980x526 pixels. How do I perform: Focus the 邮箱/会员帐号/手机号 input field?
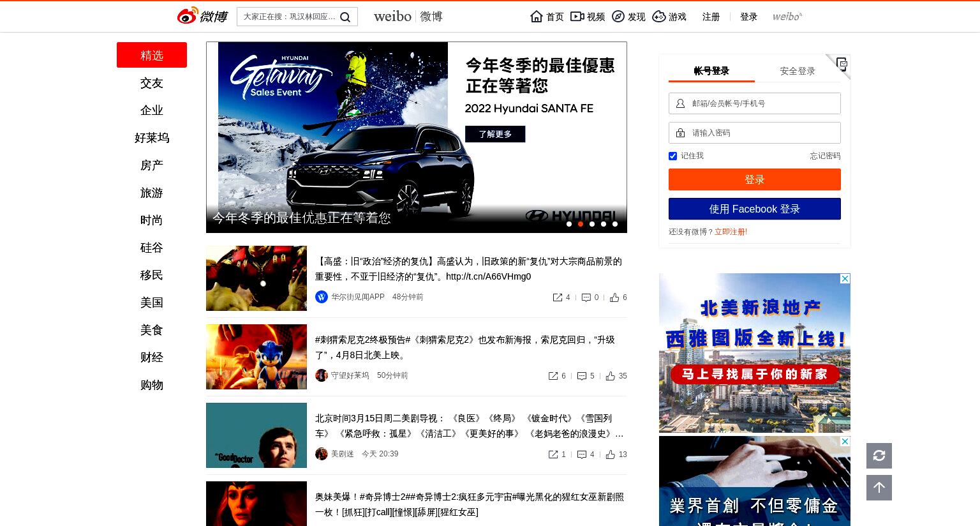pyautogui.click(x=755, y=103)
